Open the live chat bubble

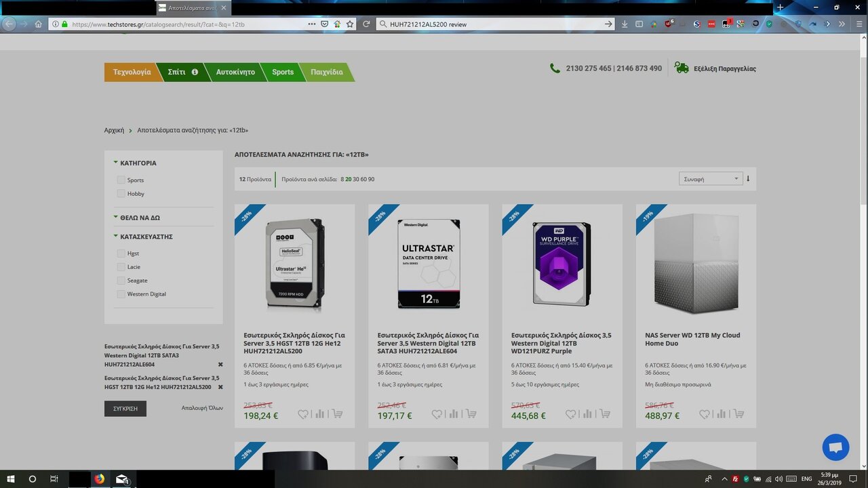click(835, 447)
